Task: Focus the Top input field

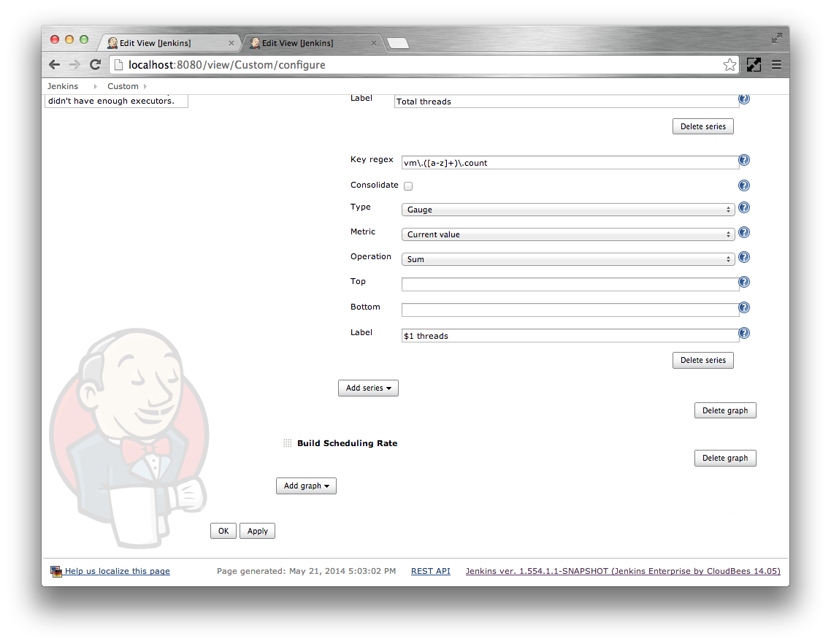Action: [570, 284]
